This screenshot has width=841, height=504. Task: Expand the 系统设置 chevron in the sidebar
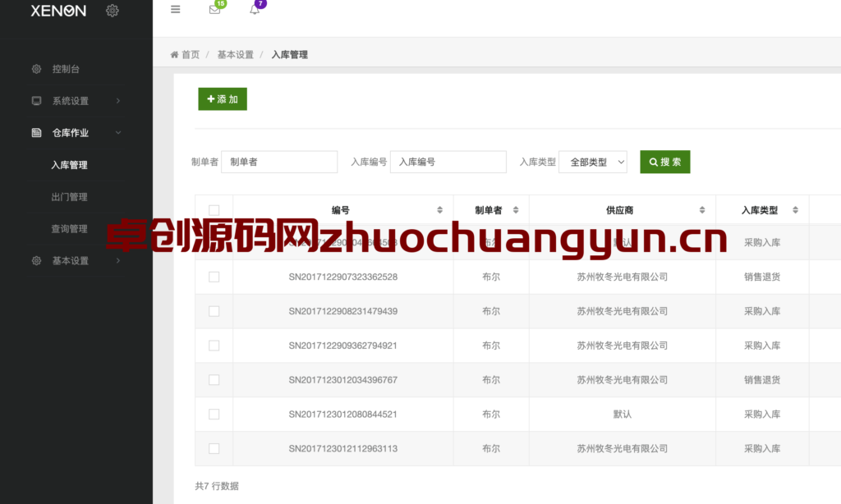coord(118,101)
